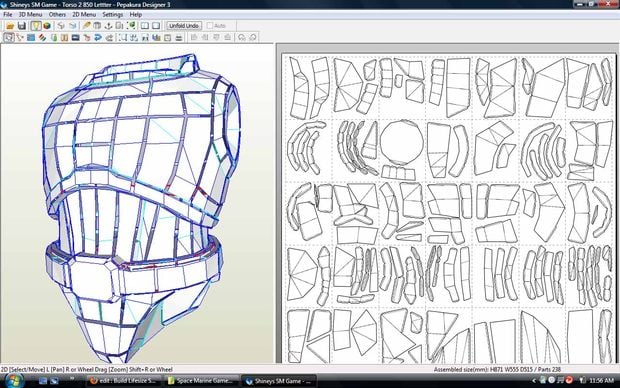Click 'Shineys SM Game' taskbar button
The height and width of the screenshot is (388, 620).
(279, 381)
